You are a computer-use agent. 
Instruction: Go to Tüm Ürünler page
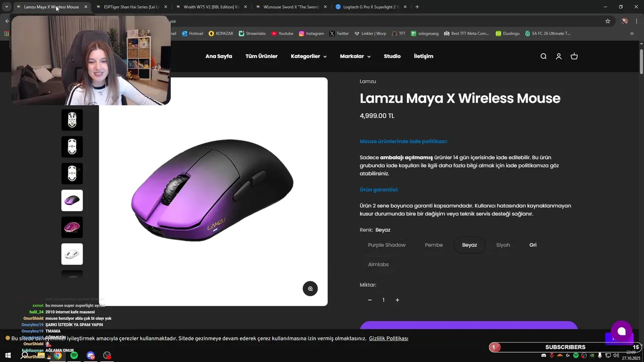click(262, 56)
